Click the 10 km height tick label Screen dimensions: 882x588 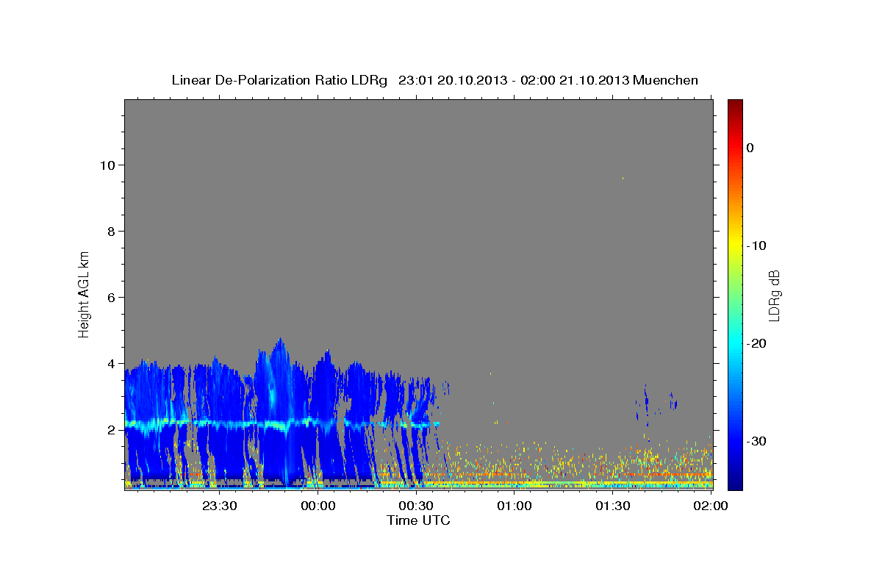pos(106,165)
